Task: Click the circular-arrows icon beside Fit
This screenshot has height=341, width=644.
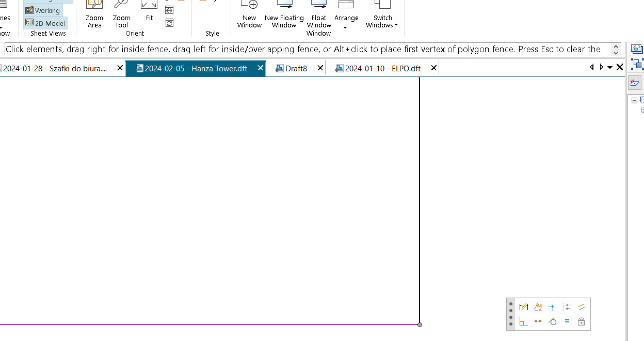Action: tap(169, 23)
